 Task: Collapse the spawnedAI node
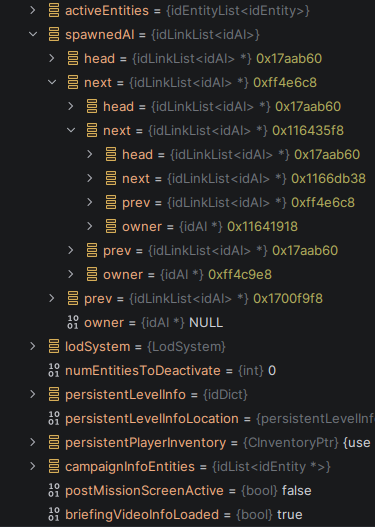coord(33,34)
